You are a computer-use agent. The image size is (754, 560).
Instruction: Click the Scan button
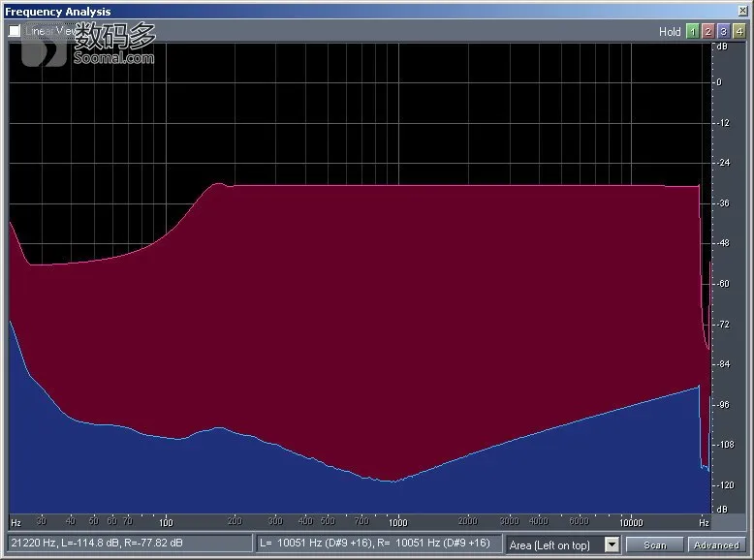(654, 544)
